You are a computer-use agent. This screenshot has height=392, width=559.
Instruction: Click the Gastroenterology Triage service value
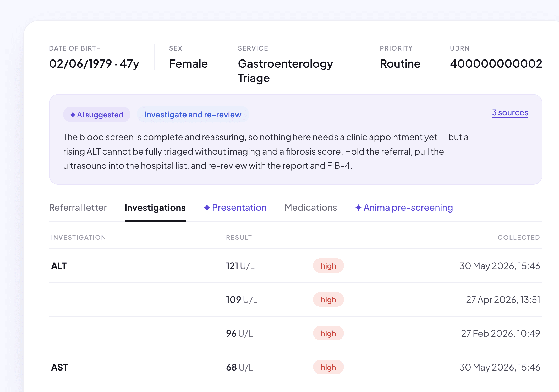coord(285,71)
